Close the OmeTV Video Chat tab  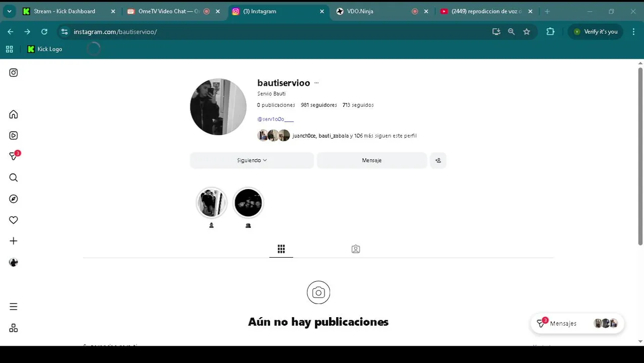(x=218, y=11)
